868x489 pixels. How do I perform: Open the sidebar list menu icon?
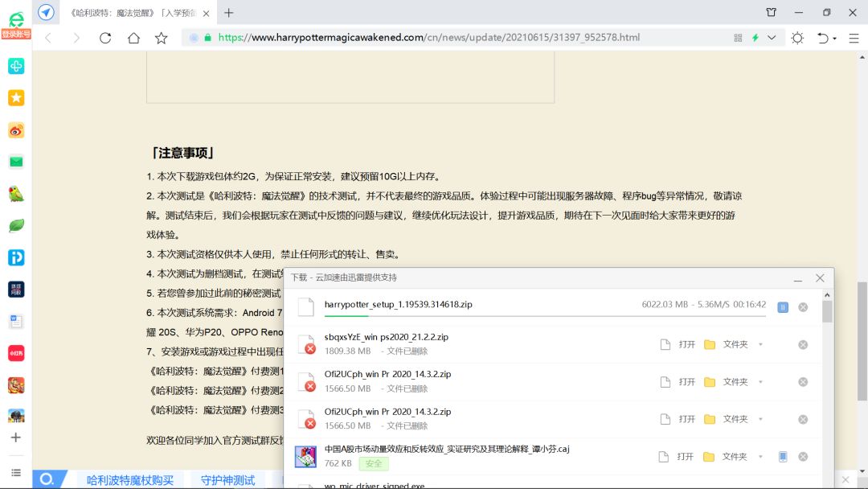[x=16, y=472]
